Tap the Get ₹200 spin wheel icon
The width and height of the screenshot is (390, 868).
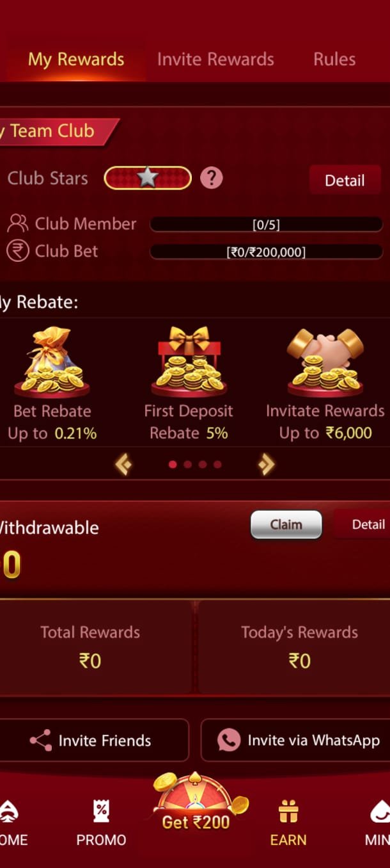point(195,800)
